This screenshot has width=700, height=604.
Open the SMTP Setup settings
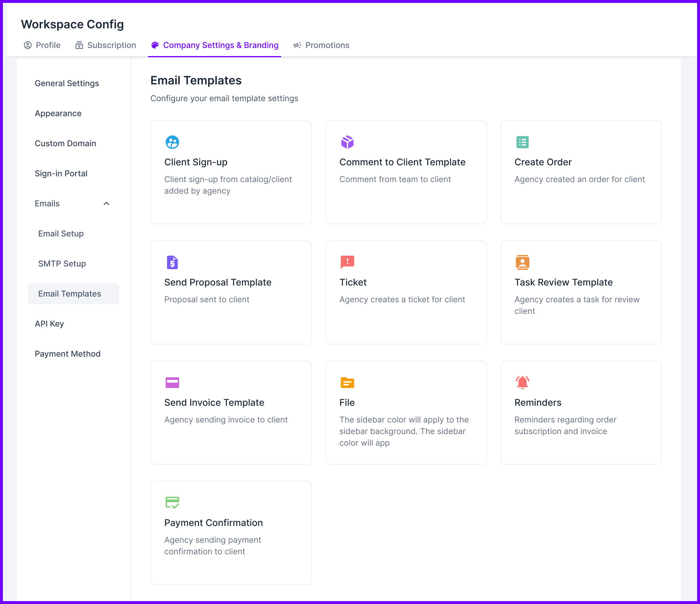click(x=62, y=263)
